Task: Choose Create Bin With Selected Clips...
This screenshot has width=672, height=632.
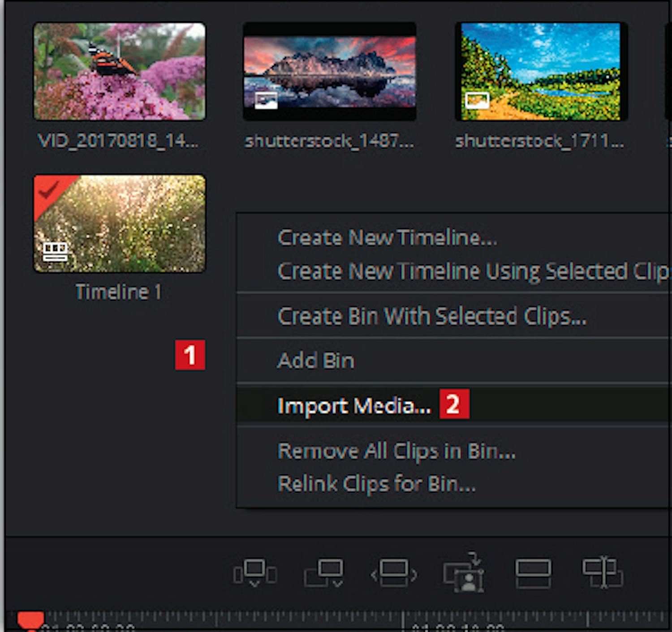Action: point(432,316)
